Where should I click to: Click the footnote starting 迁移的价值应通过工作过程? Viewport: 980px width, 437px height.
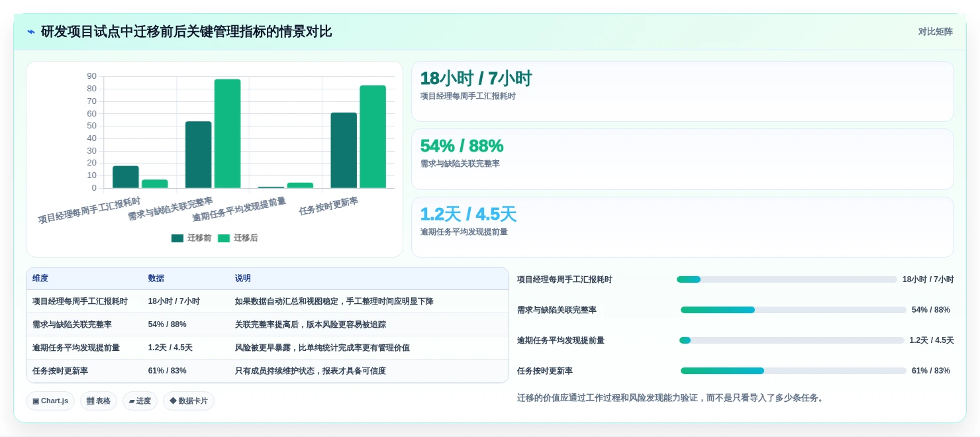[671, 398]
